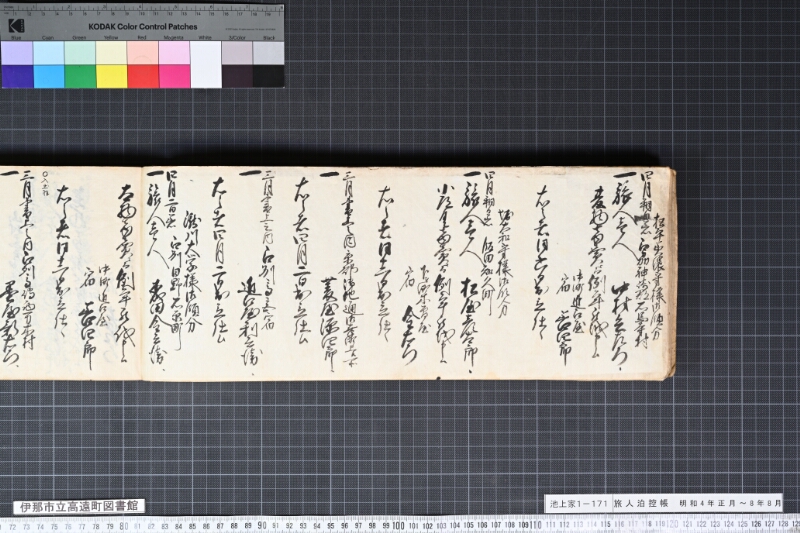Click the worn right edge of the ledger
The width and height of the screenshot is (800, 533).
(x=670, y=273)
